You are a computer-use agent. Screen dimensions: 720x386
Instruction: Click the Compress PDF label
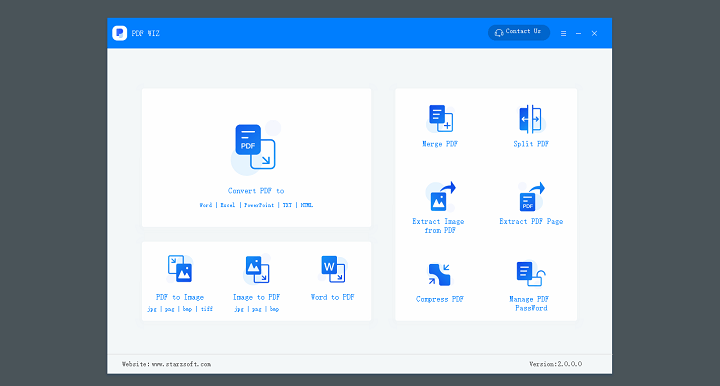click(439, 299)
